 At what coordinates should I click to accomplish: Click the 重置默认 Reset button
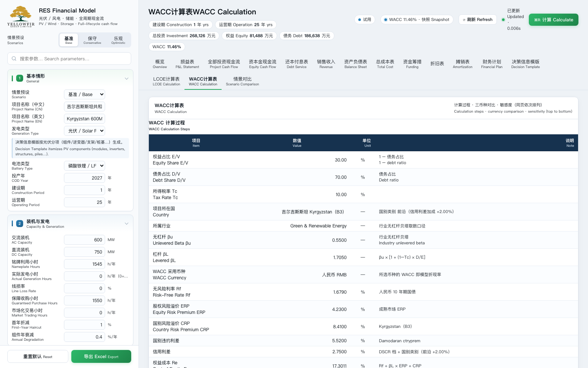point(38,357)
